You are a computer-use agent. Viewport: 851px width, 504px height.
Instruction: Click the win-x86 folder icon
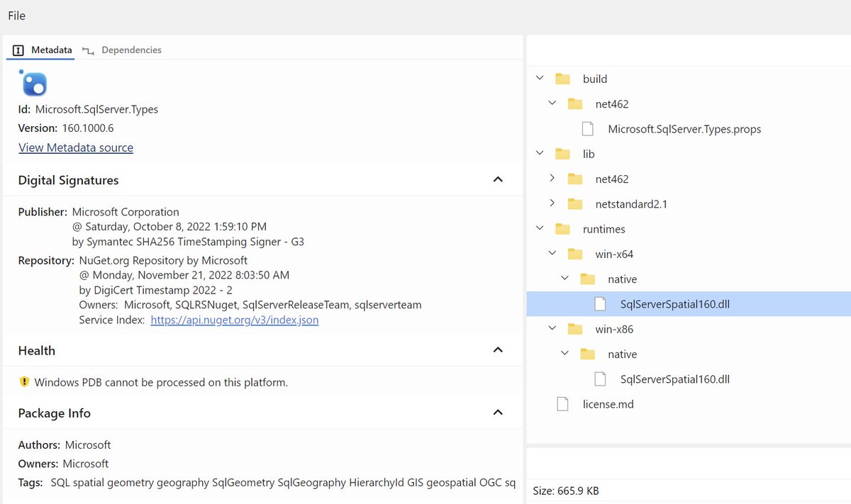575,330
